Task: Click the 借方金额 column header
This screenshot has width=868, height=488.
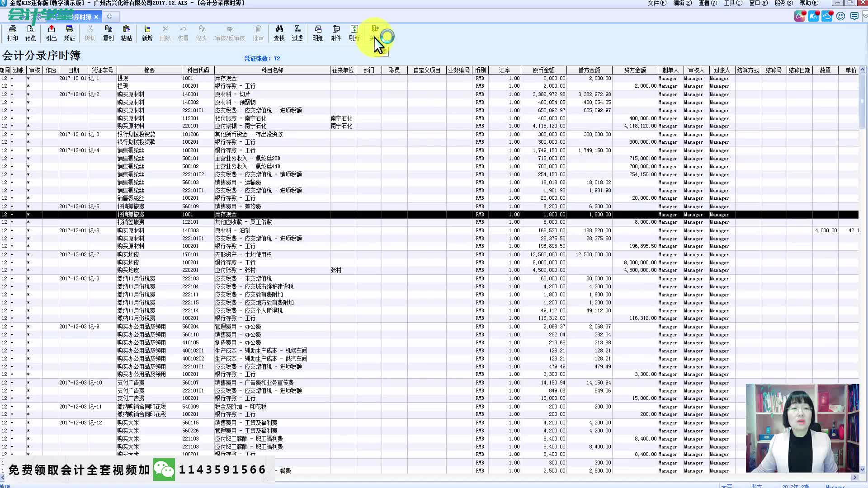Action: 589,70
